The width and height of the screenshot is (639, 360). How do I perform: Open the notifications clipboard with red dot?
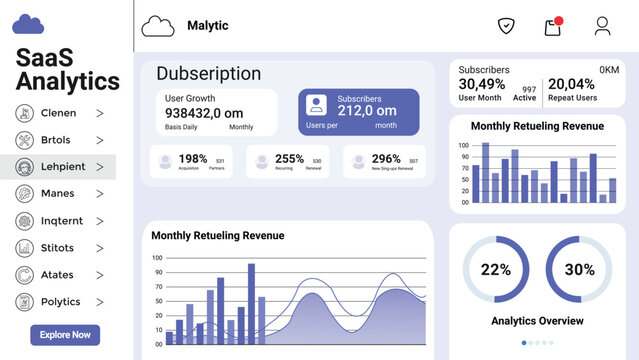(553, 27)
